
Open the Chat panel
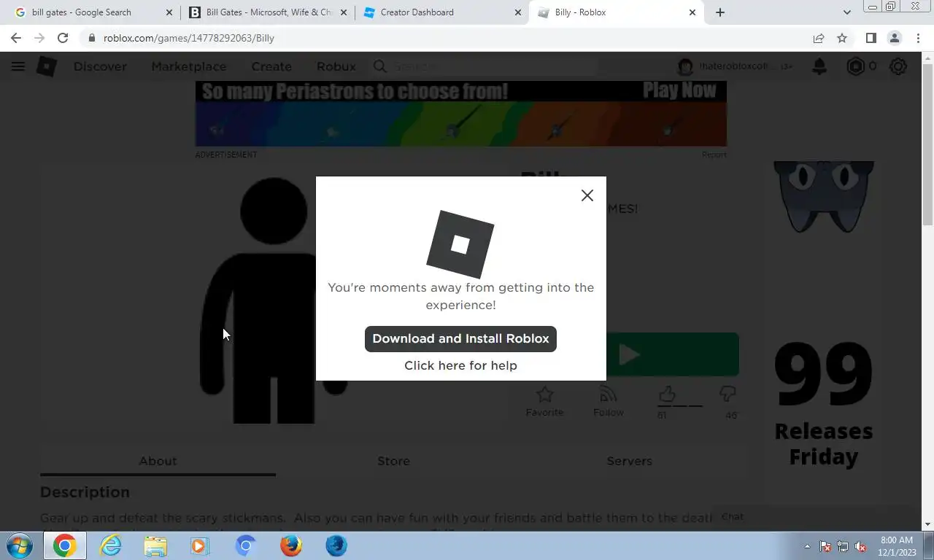pos(732,516)
